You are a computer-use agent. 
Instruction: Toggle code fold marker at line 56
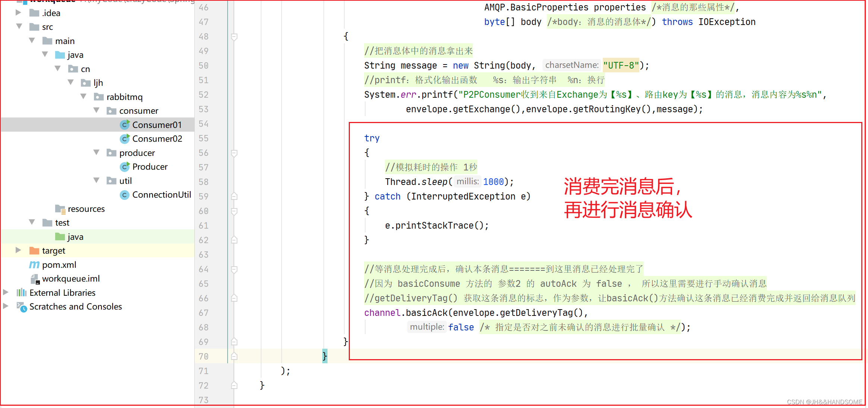tap(234, 153)
